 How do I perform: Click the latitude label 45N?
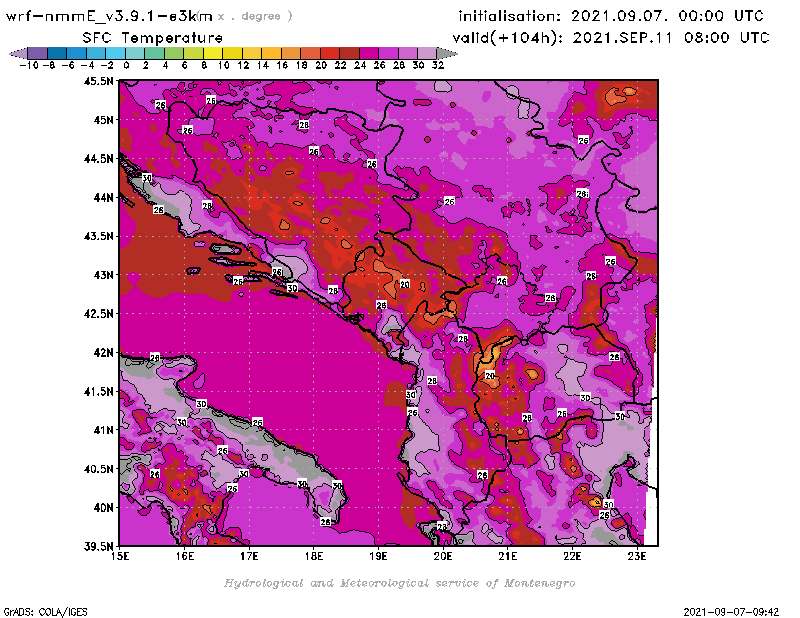[x=103, y=120]
